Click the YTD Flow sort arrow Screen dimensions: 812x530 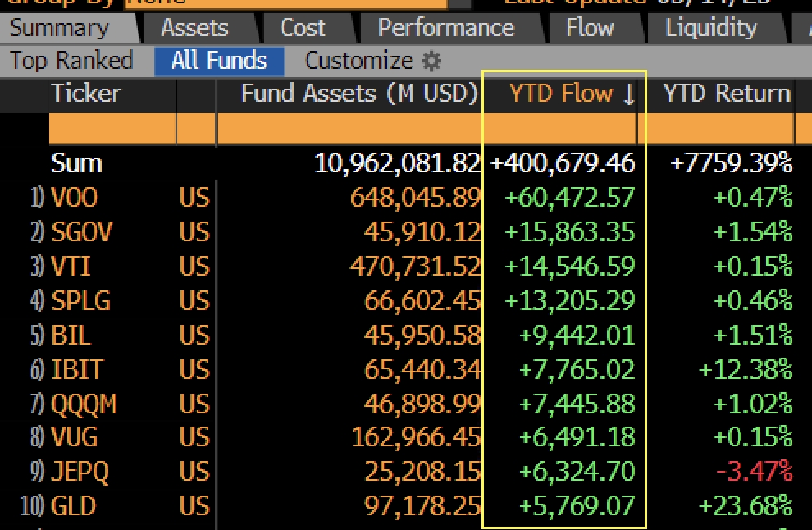pos(629,94)
